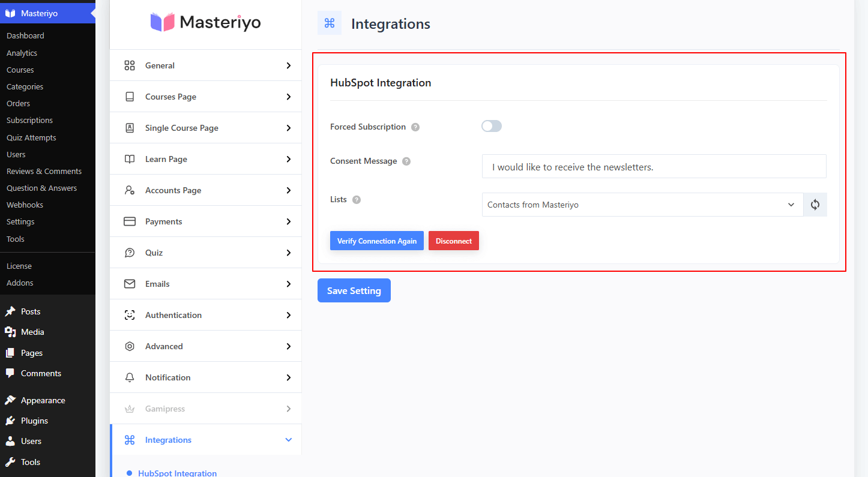Click the Authentication face-scan icon
Image resolution: width=868 pixels, height=477 pixels.
tap(130, 315)
